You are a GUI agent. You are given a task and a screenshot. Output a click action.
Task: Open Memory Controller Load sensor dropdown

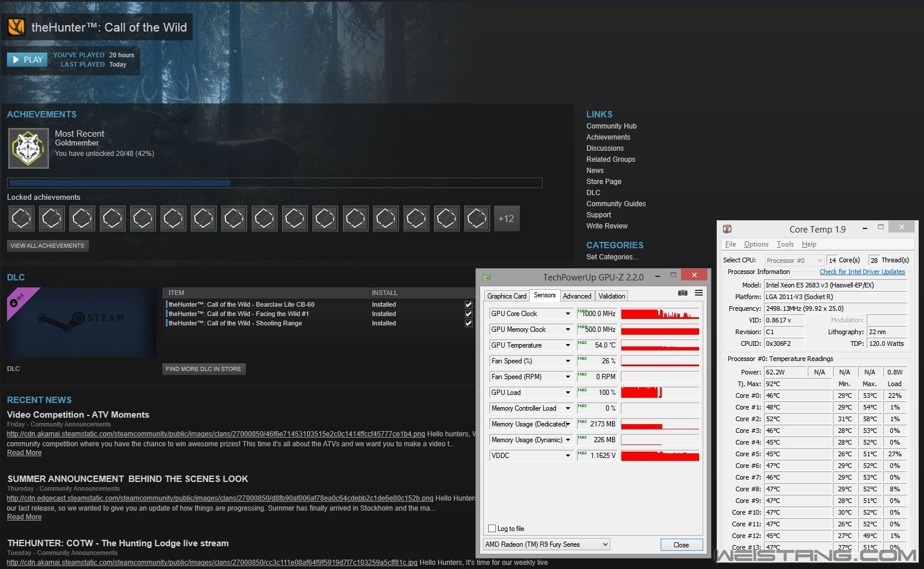point(568,408)
